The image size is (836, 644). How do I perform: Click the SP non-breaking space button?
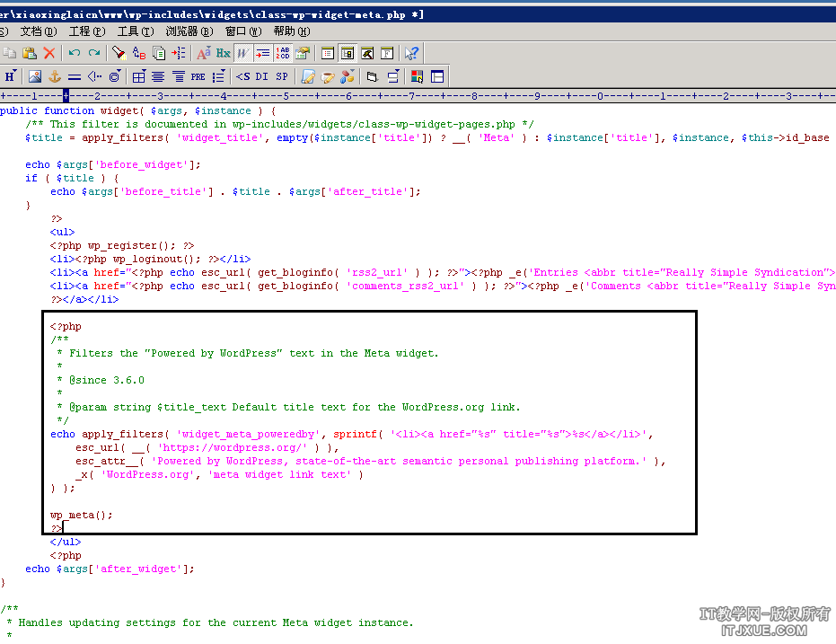pos(282,76)
